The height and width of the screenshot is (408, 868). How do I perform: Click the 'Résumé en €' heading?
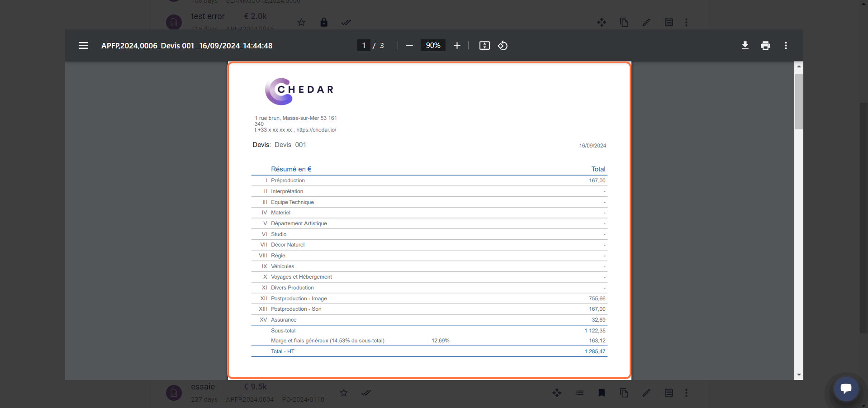tap(291, 169)
